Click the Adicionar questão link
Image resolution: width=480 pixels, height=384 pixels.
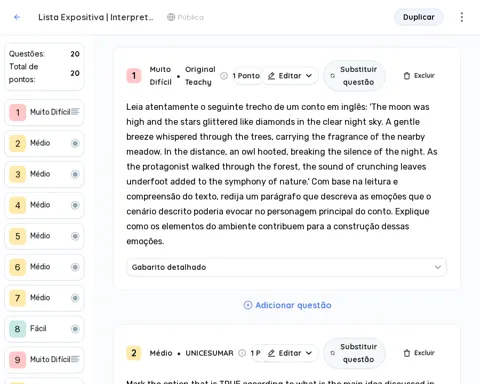click(288, 305)
